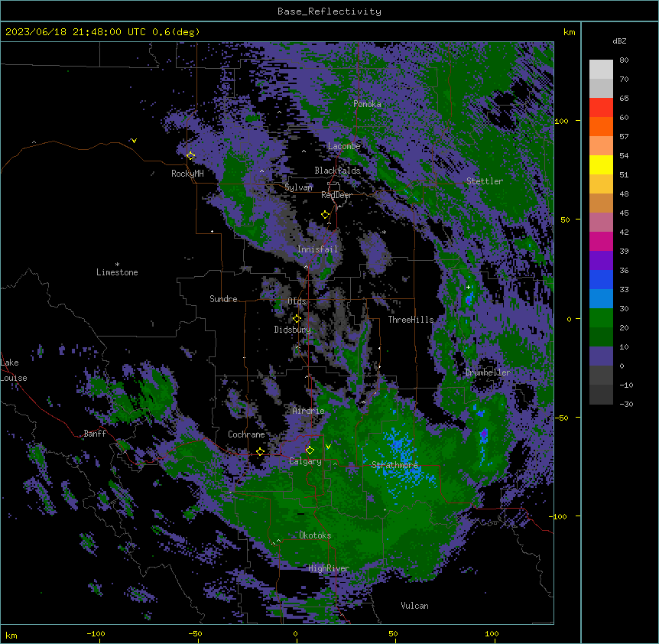Screen dimensions: 659x644
Task: Select the Innisfail label
Action: [x=317, y=249]
